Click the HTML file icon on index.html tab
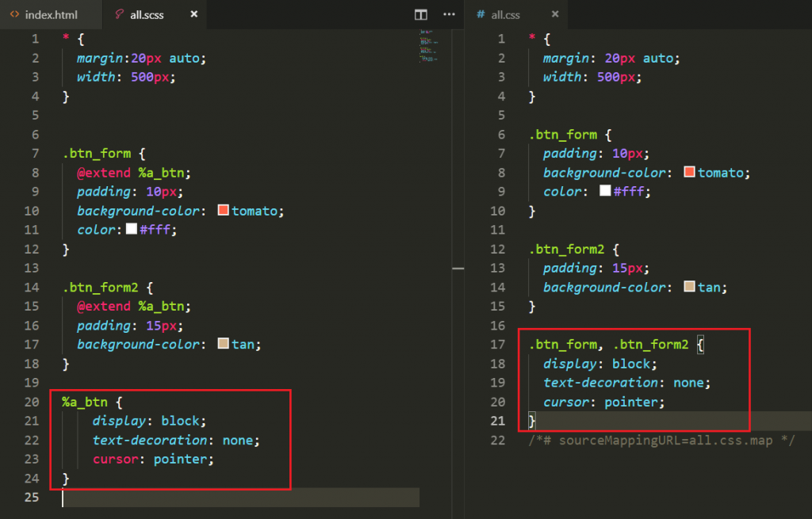The image size is (812, 519). [x=14, y=14]
